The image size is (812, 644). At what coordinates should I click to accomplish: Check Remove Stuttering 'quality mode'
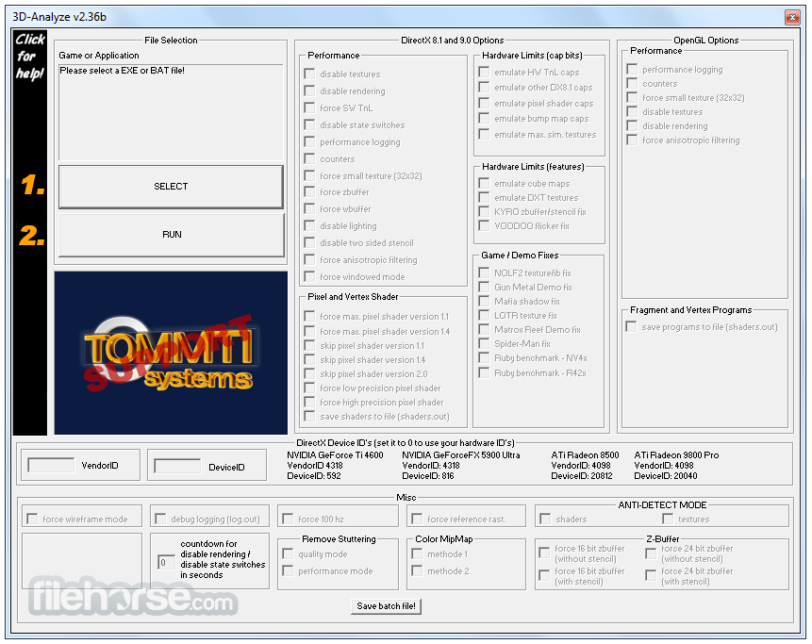pyautogui.click(x=288, y=553)
